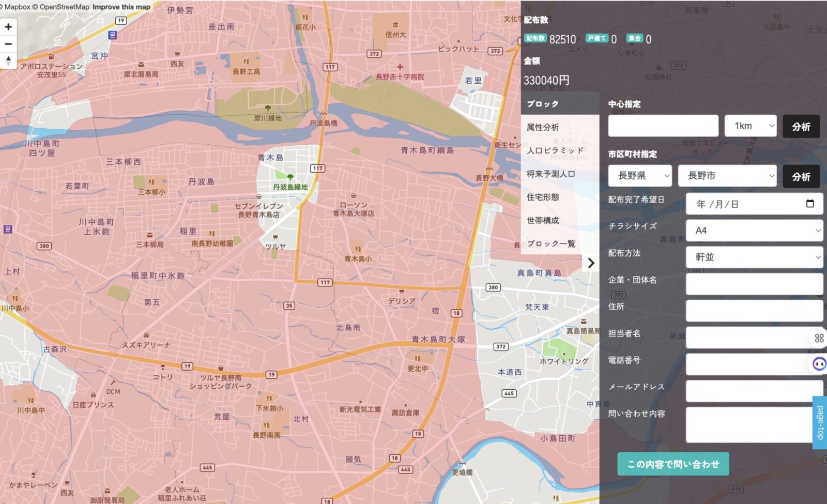Reset map bearing with compass icon
The width and height of the screenshot is (827, 504).
8,60
